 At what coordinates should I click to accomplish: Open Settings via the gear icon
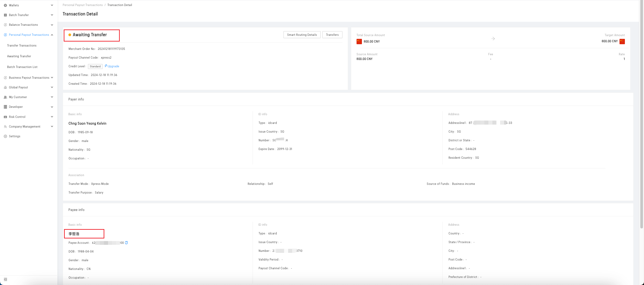pos(5,136)
